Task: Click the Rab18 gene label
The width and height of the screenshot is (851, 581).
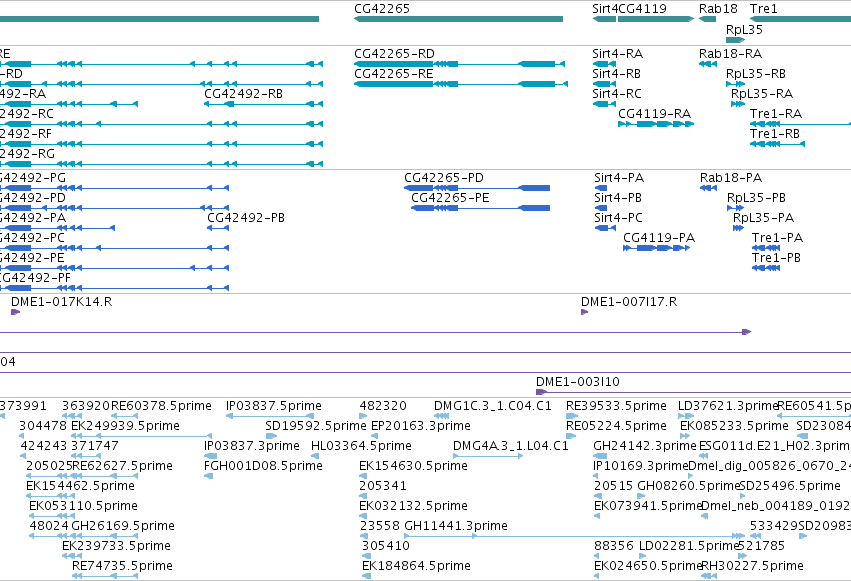Action: (718, 9)
